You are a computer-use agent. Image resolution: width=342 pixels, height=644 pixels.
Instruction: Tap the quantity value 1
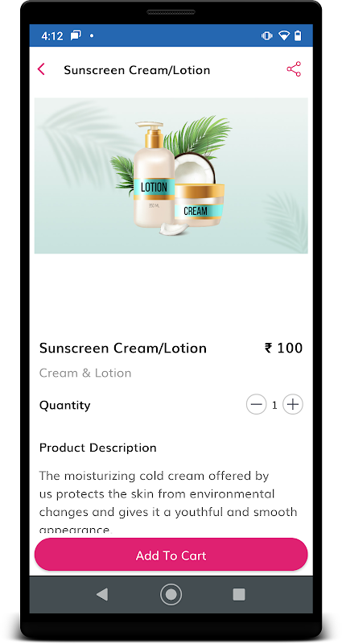[x=274, y=406]
